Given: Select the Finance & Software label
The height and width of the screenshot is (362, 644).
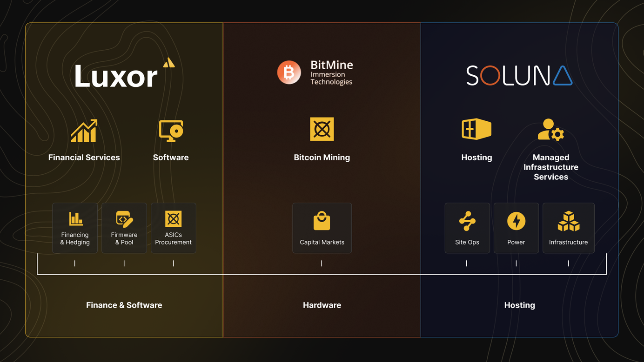Looking at the screenshot, I should (x=124, y=305).
